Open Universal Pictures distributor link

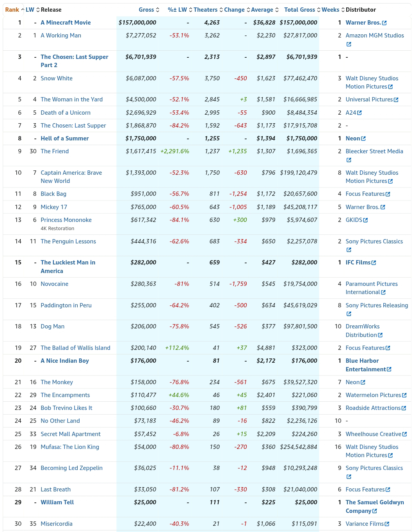pos(369,99)
